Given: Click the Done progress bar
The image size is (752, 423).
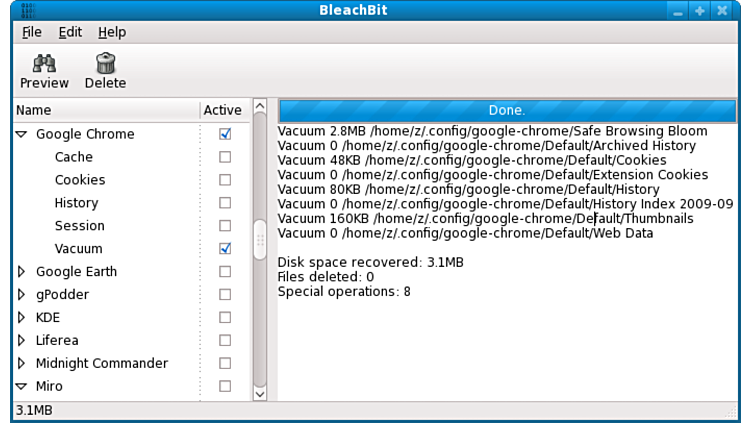Looking at the screenshot, I should coord(506,110).
